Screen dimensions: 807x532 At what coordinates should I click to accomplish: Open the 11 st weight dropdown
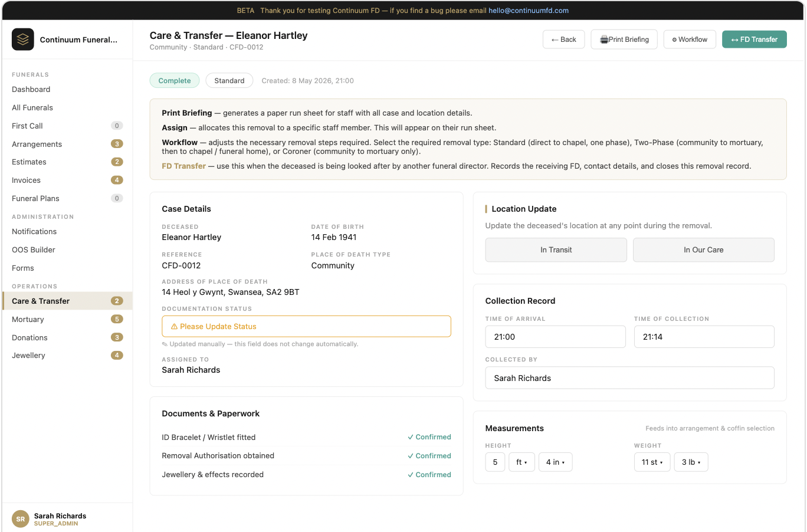(x=652, y=462)
